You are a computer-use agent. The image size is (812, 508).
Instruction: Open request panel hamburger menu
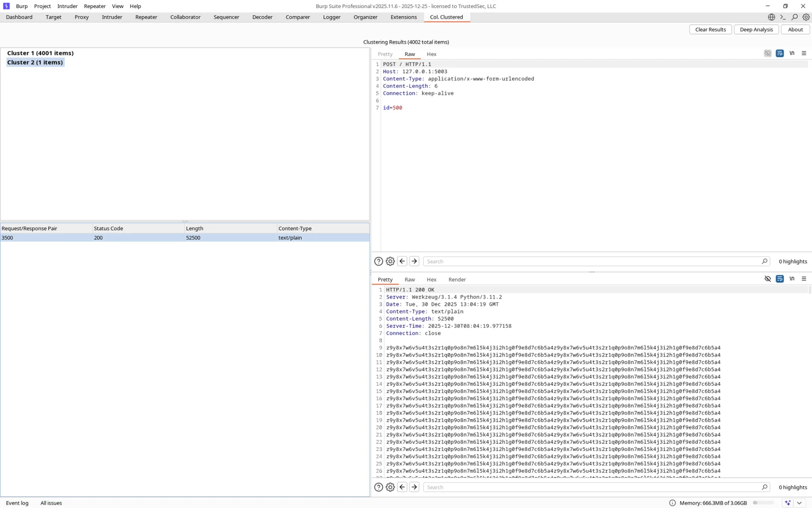[804, 53]
